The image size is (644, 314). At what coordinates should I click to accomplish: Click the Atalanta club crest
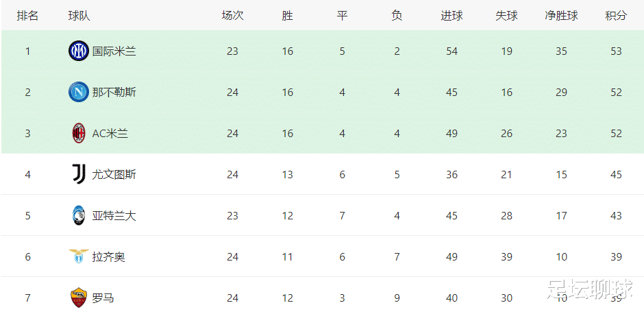point(79,215)
